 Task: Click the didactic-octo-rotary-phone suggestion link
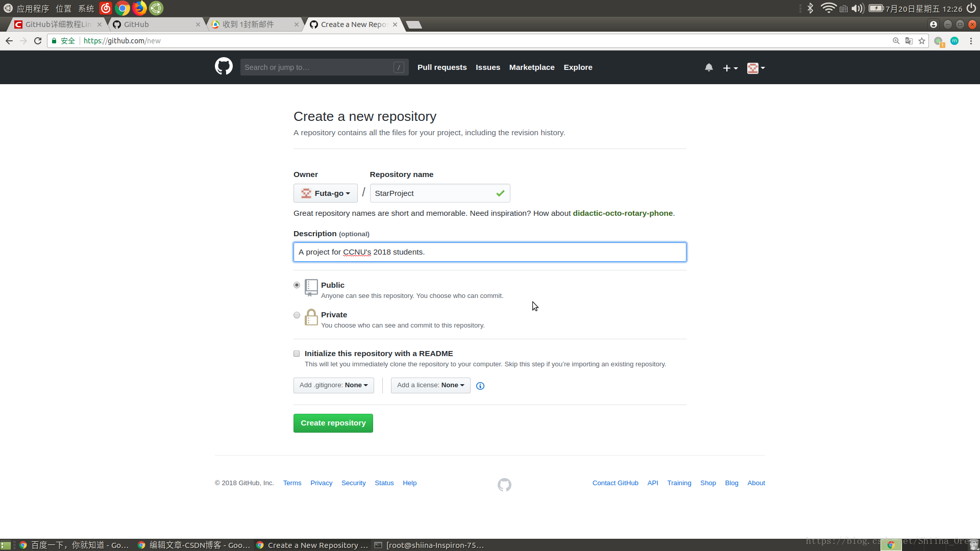(623, 213)
